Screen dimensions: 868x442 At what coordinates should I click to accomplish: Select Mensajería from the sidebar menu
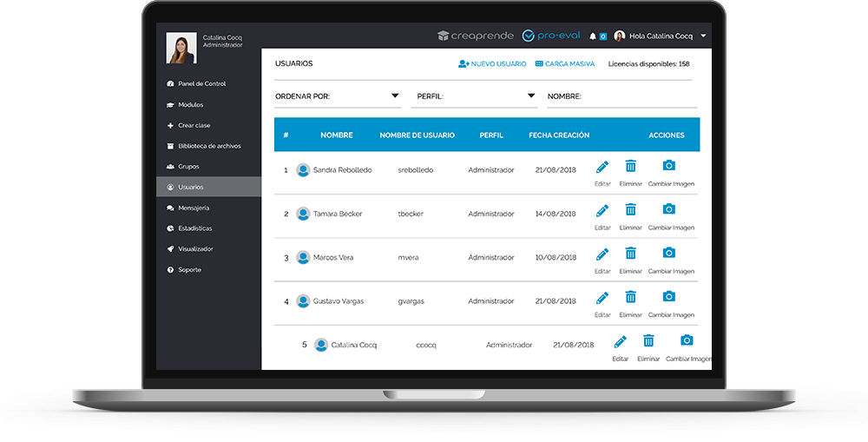tap(193, 208)
